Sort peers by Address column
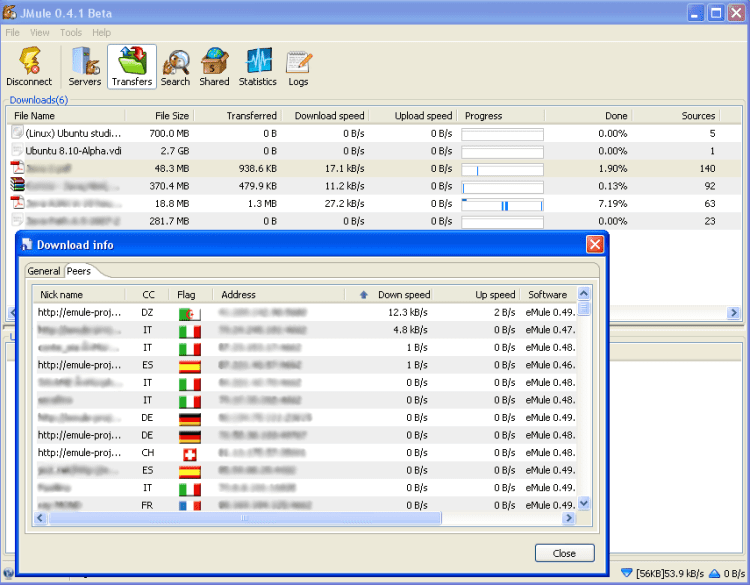Viewport: 750px width, 585px height. (279, 295)
